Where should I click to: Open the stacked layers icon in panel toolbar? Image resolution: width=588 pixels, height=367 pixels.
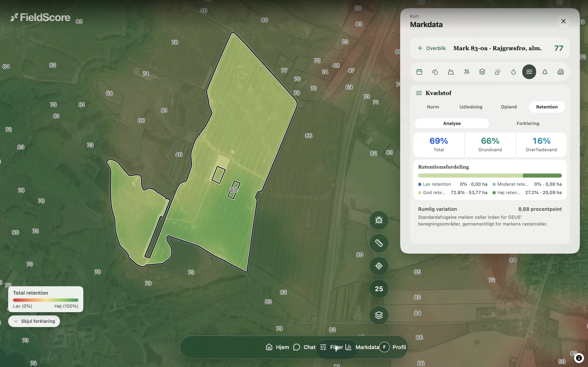[482, 72]
